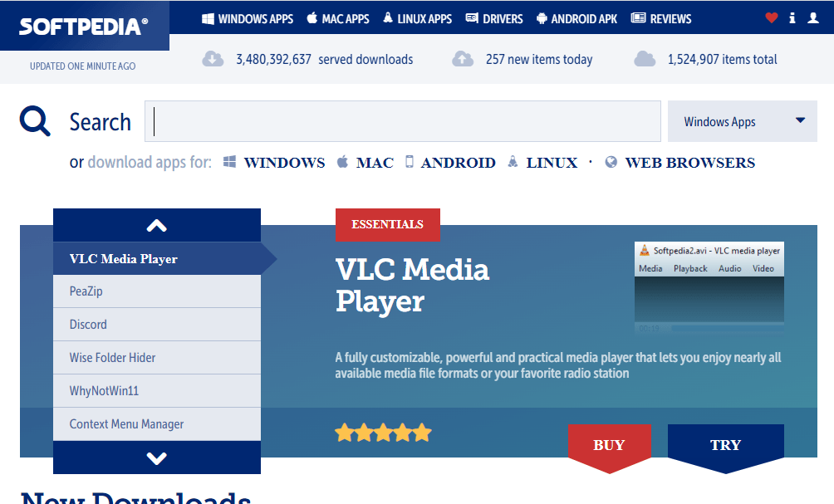Click the WINDOWS download apps link
The image size is (834, 504).
(284, 162)
